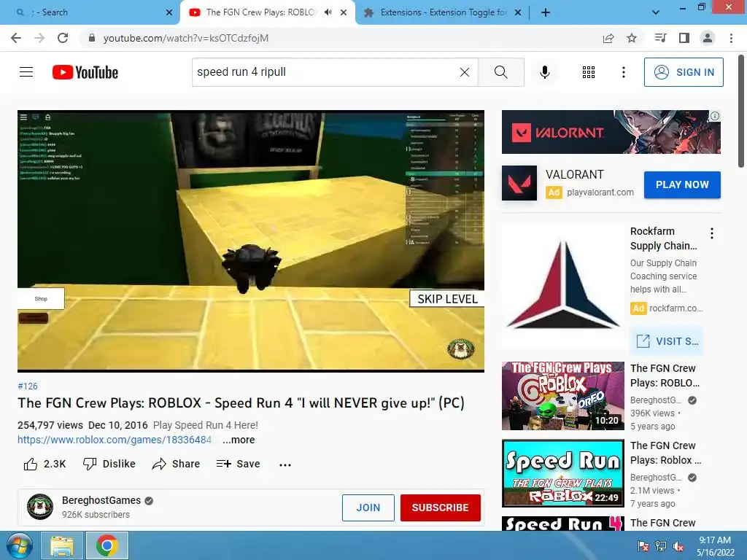This screenshot has width=747, height=560.
Task: Click inside the video player
Action: pos(251,241)
